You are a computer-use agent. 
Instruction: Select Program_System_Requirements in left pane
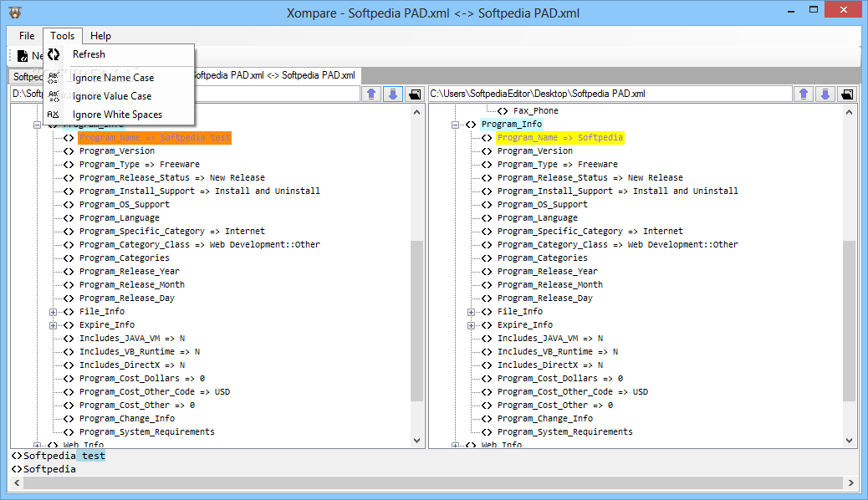point(146,432)
